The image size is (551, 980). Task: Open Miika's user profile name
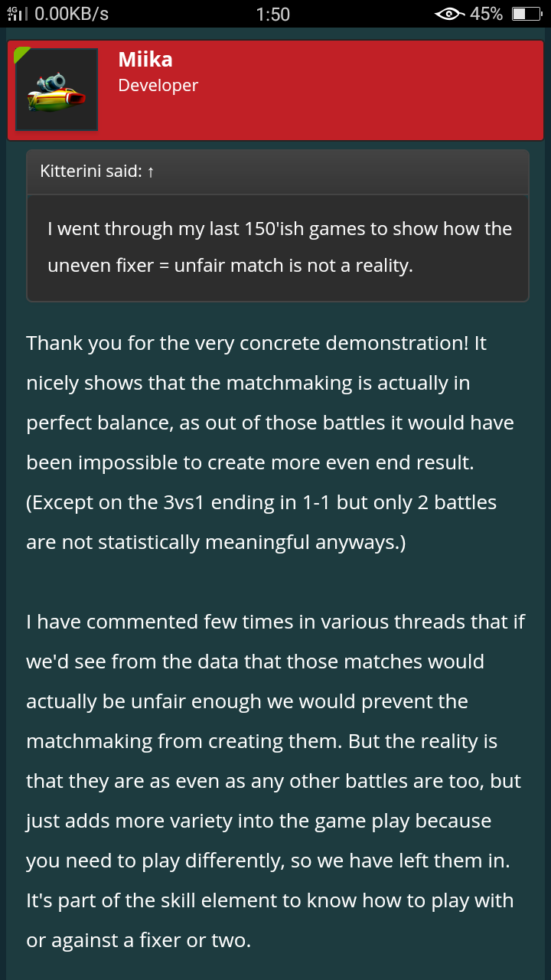click(x=146, y=60)
